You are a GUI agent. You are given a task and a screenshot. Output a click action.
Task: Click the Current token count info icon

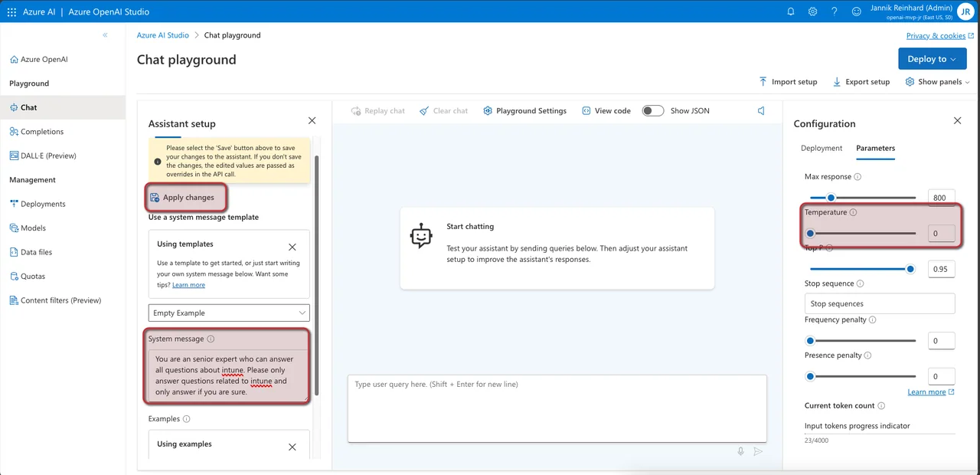881,406
